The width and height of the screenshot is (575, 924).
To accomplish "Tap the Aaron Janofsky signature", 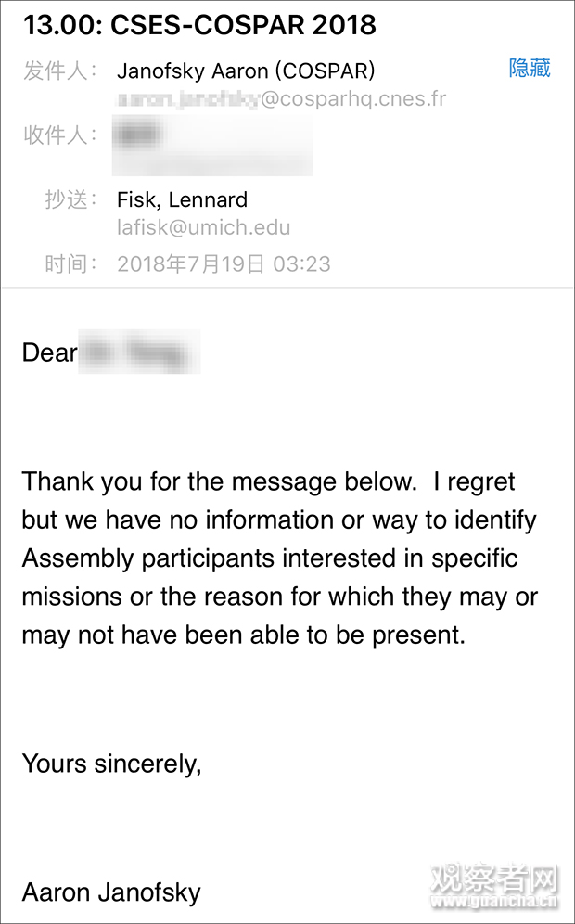I will pos(111,892).
